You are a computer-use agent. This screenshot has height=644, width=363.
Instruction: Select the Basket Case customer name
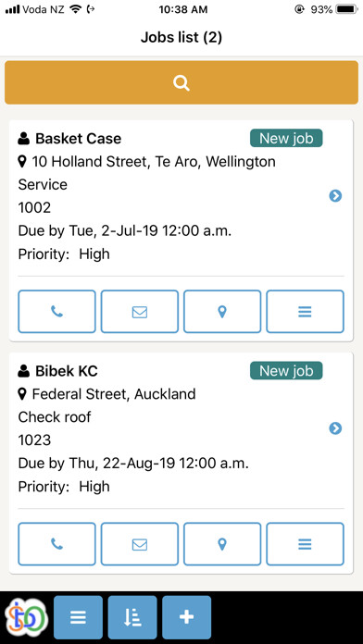[x=78, y=139]
